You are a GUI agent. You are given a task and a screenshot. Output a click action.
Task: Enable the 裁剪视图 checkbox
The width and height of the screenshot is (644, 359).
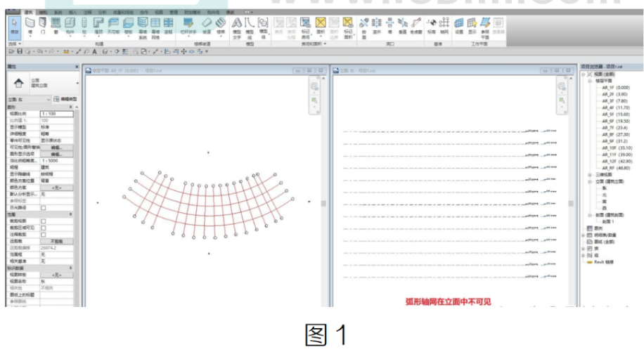[43, 221]
